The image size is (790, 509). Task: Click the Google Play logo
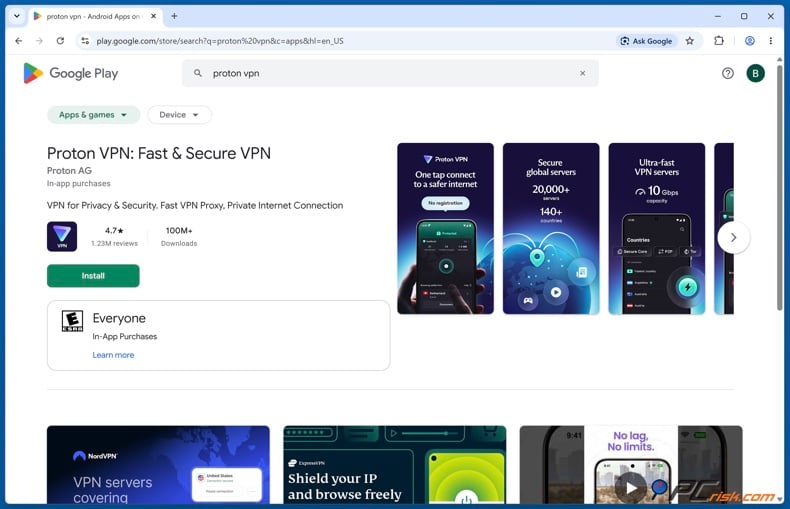pyautogui.click(x=71, y=73)
